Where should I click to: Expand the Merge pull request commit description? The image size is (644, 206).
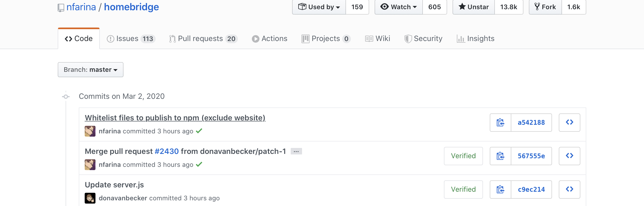tap(296, 151)
